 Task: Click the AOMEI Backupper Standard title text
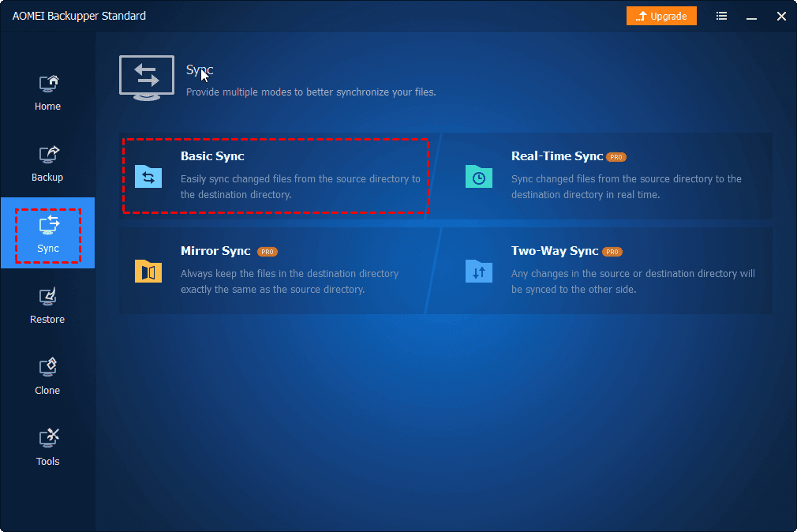[x=79, y=16]
